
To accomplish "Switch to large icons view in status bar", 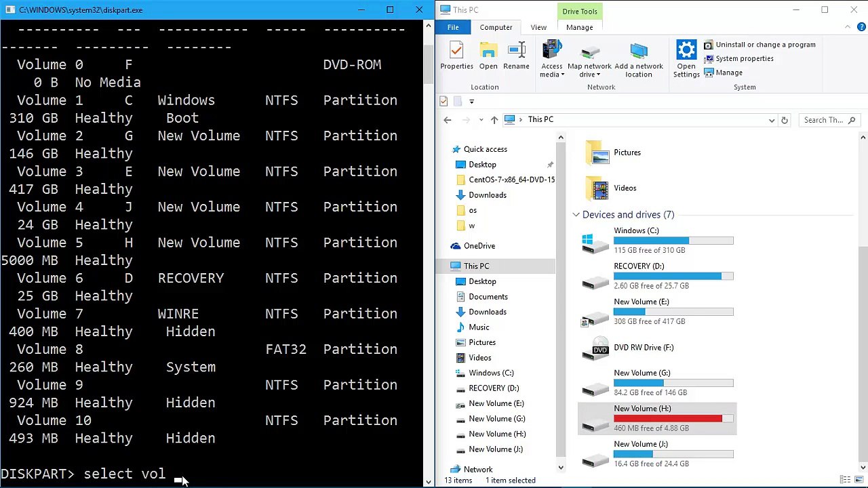I will 858,480.
